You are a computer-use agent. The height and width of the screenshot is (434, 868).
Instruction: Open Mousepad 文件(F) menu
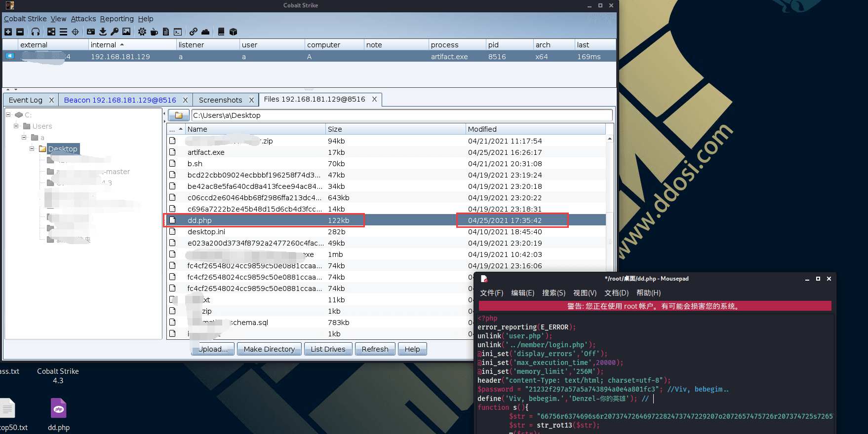[x=491, y=293]
